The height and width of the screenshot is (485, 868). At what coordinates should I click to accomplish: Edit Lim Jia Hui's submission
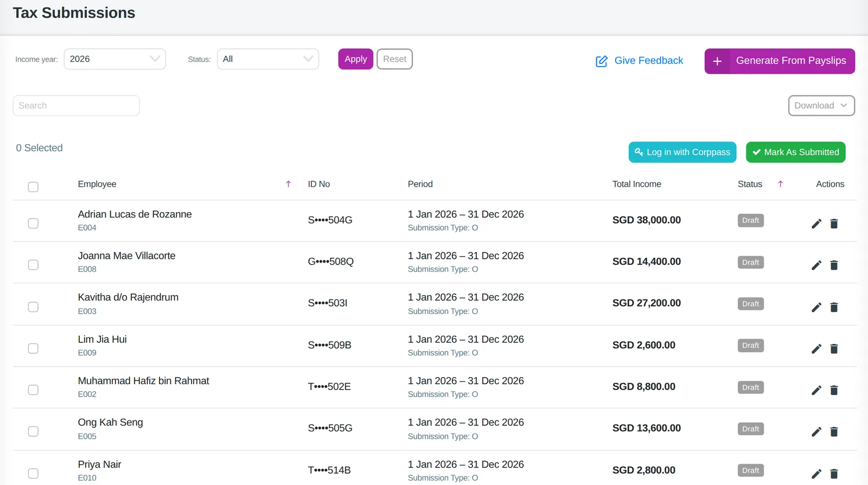pyautogui.click(x=816, y=349)
